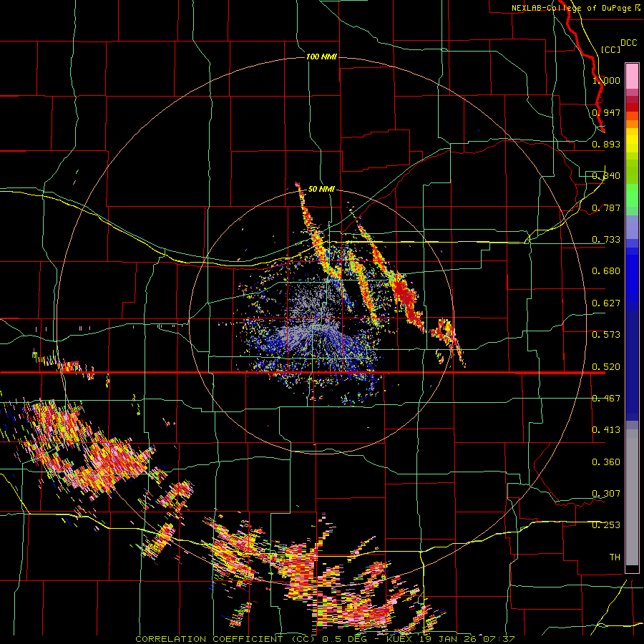Screen dimensions: 644x644
Task: Click the 100 NMI range ring label
Action: click(321, 57)
